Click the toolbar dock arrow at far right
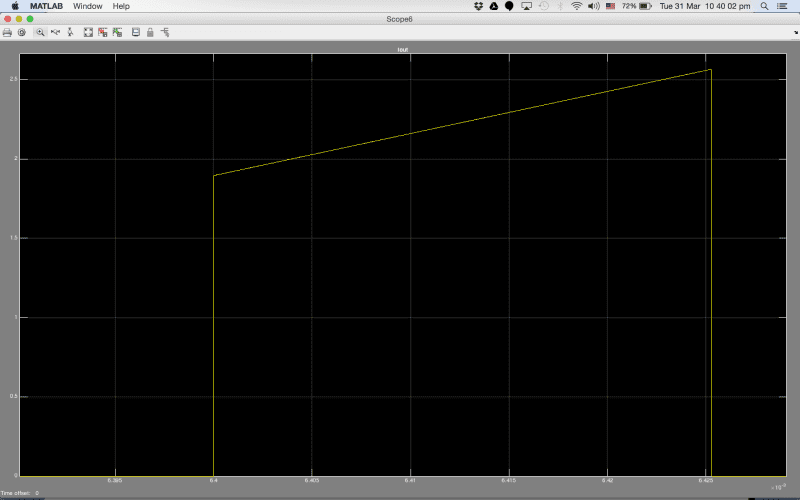Viewport: 800px width, 500px height. point(796,32)
